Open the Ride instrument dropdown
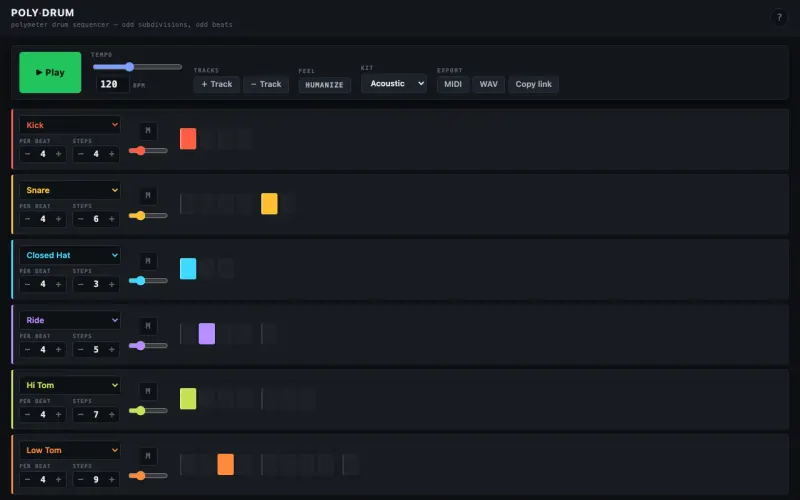Screen dimensions: 800x500 point(70,320)
